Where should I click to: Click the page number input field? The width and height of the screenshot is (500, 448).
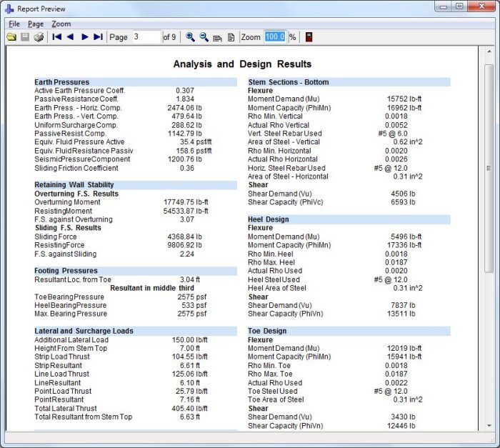click(146, 37)
